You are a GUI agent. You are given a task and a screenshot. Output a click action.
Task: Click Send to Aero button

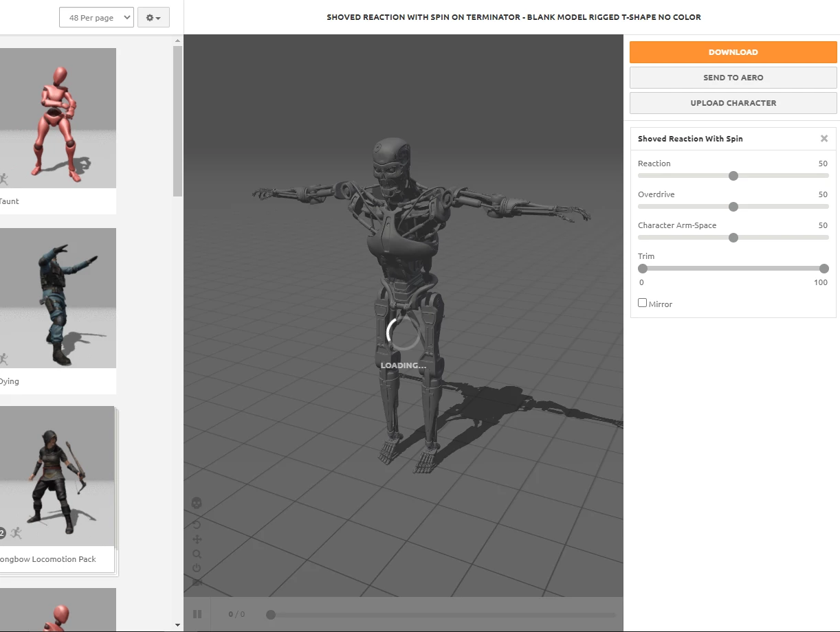point(733,78)
